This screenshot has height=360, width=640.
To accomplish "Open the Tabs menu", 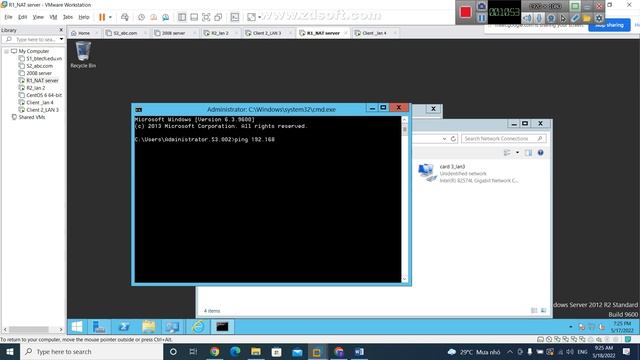I will [68, 17].
